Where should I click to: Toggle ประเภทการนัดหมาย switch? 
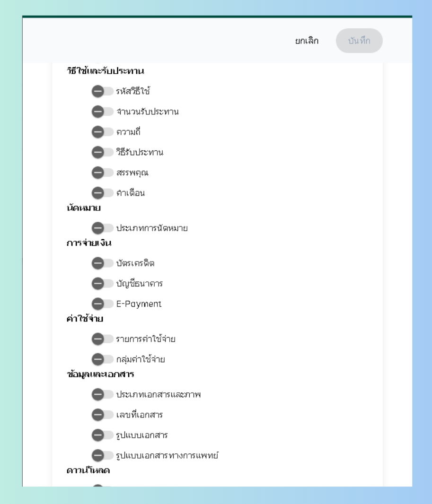[103, 228]
